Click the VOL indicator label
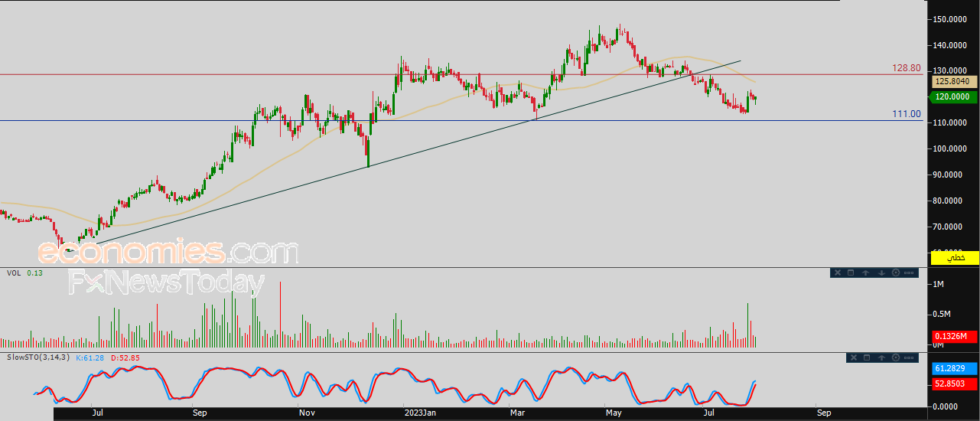 (14, 273)
